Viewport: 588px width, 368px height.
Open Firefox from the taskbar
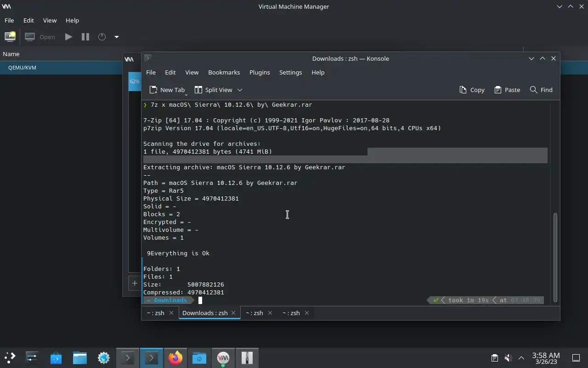(175, 358)
